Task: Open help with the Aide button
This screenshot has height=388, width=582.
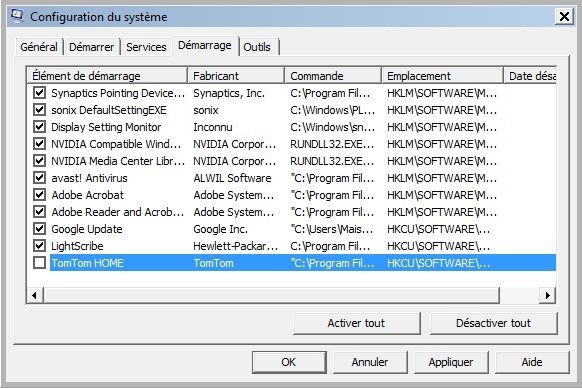Action: pyautogui.click(x=532, y=362)
